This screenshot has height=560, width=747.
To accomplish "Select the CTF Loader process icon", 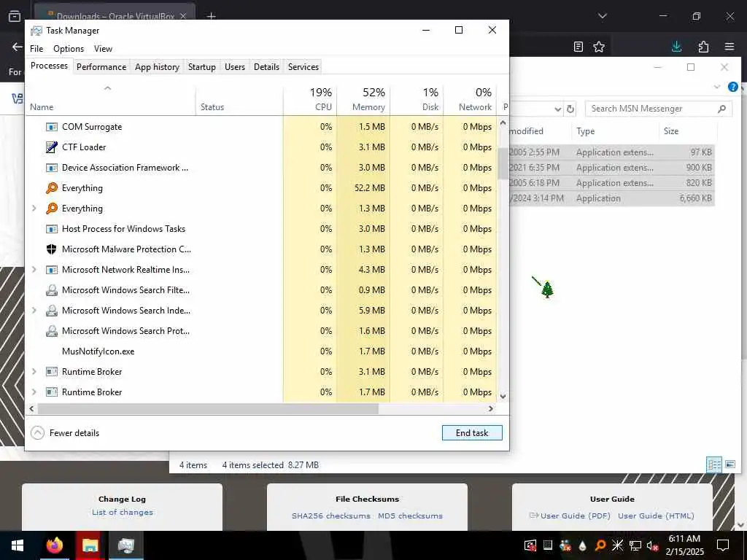I will coord(52,147).
